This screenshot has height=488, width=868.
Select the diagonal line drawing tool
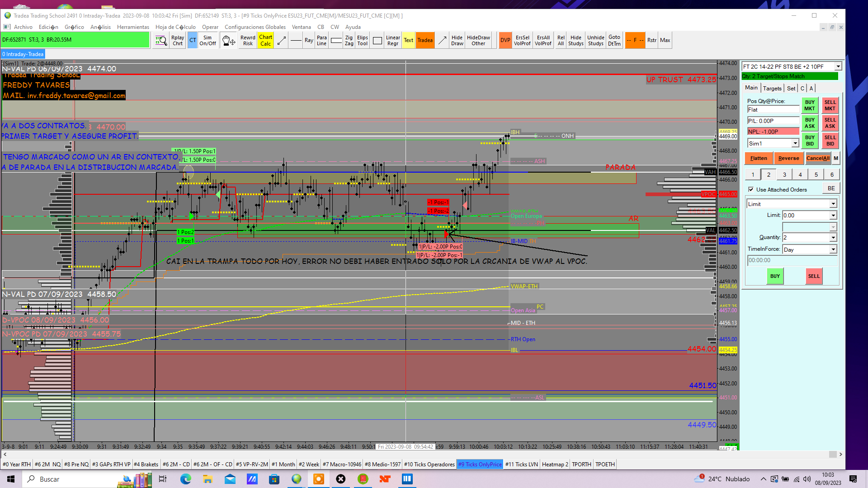point(282,41)
